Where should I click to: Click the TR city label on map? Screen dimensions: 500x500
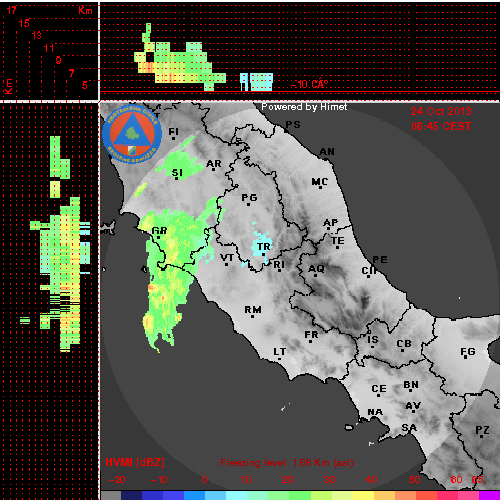click(264, 247)
